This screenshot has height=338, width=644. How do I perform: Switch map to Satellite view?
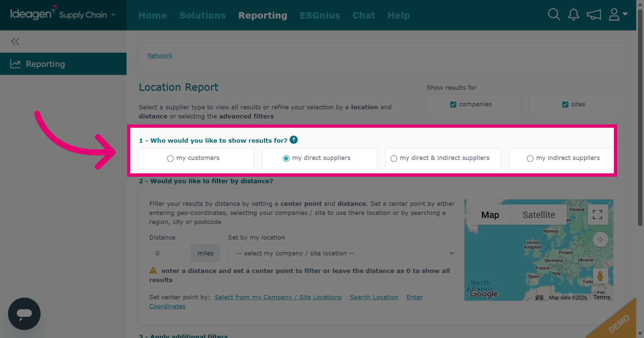pos(539,215)
